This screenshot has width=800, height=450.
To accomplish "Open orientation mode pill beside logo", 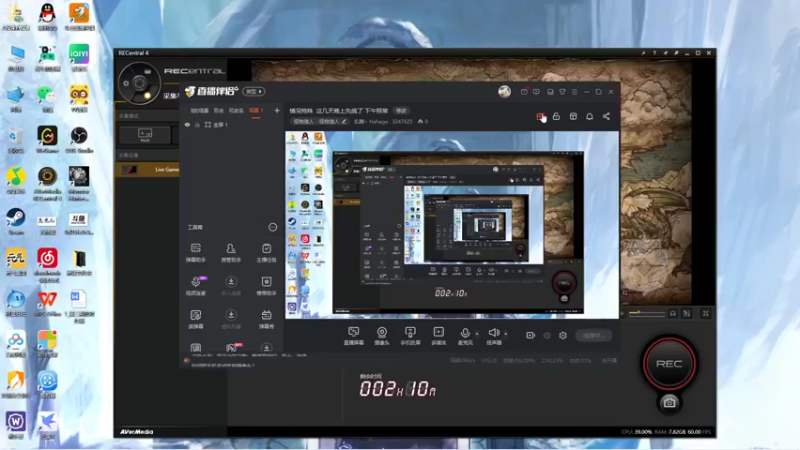I will tap(254, 91).
